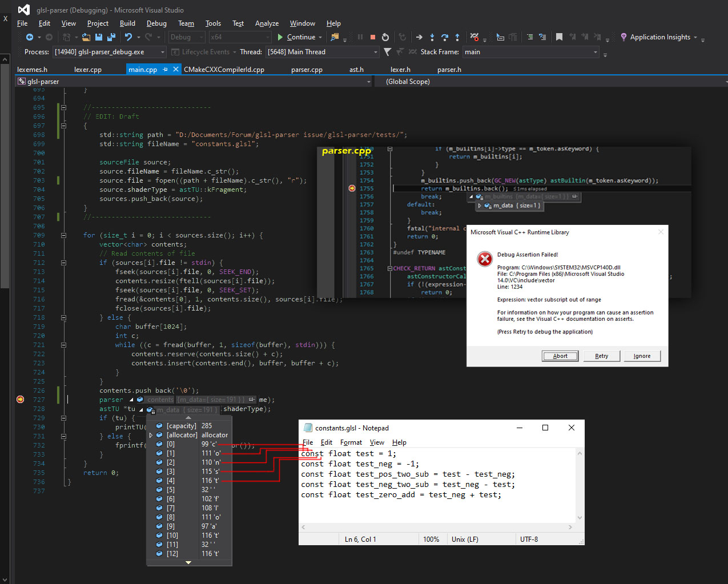The width and height of the screenshot is (728, 584).
Task: Save the current file with the Save icon
Action: point(99,37)
